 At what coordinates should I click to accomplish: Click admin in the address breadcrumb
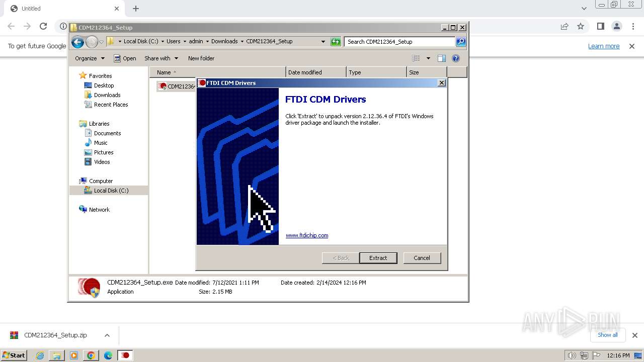tap(196, 42)
